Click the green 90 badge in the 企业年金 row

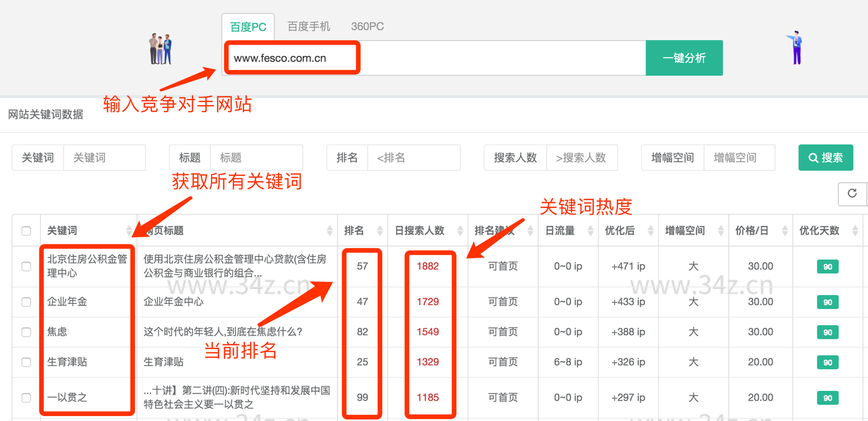[828, 302]
